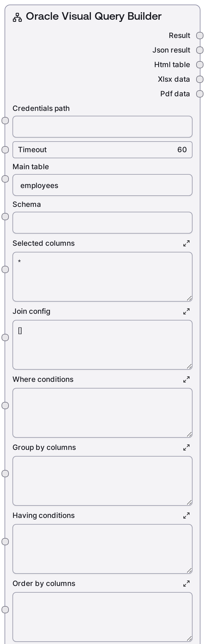Click the Html table output port
Viewport: 205px width, 644px height.
coord(200,65)
